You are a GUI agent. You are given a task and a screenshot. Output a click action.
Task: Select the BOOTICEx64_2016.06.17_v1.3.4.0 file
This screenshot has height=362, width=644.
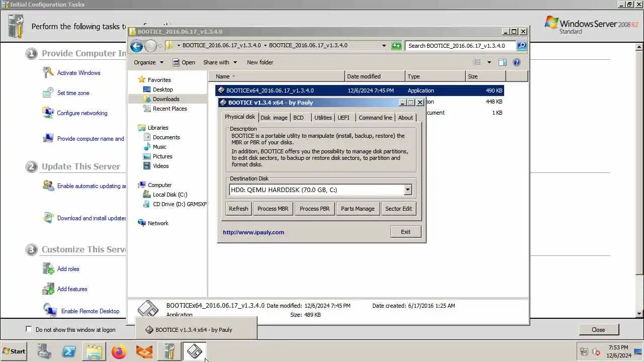359,90
